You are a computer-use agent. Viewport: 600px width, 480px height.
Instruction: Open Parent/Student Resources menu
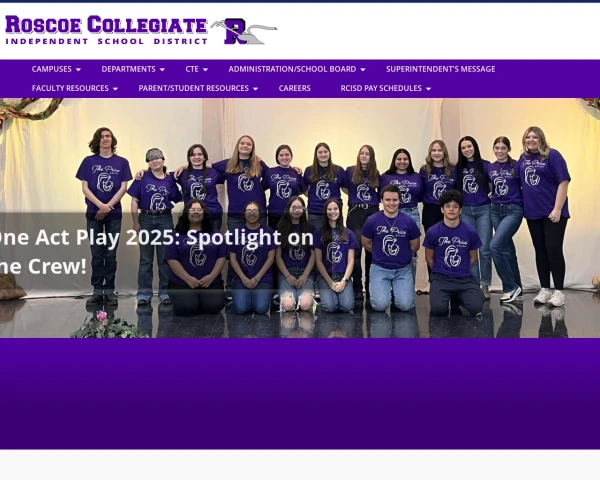[x=194, y=88]
